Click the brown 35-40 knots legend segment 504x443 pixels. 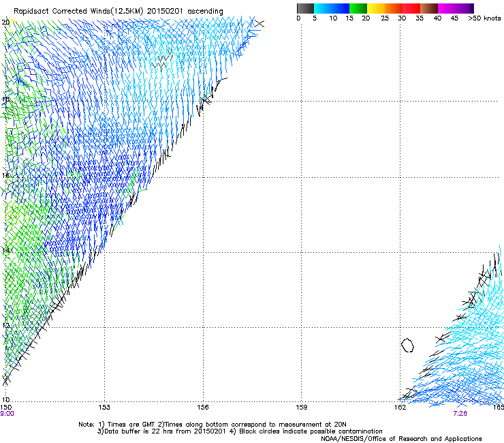click(429, 8)
